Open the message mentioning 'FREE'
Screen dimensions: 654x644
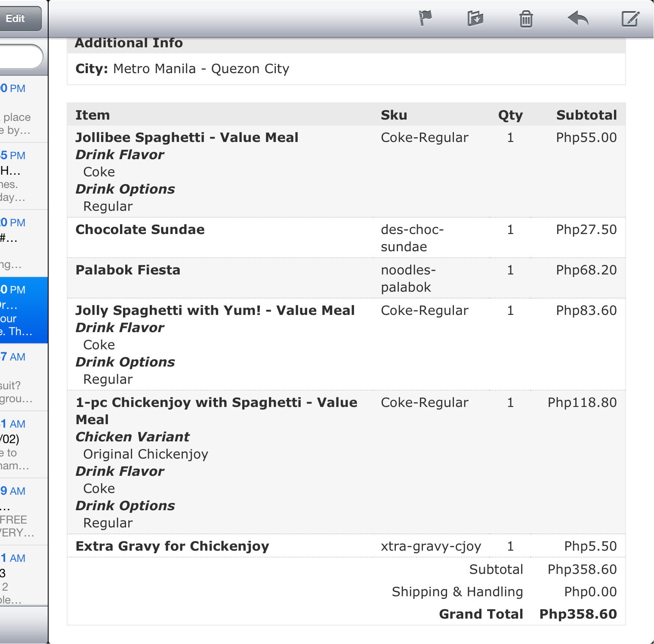point(24,512)
